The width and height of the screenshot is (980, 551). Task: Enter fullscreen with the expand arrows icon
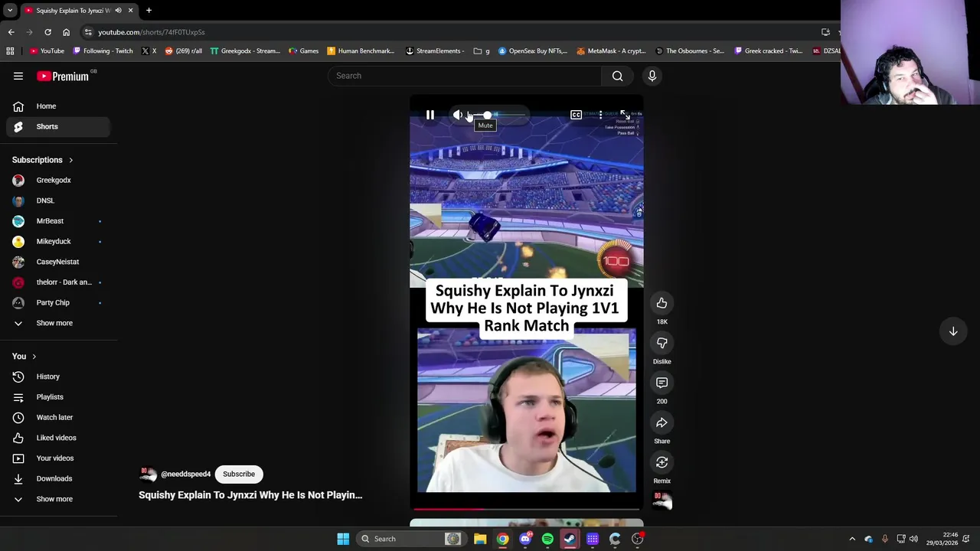[x=625, y=115]
